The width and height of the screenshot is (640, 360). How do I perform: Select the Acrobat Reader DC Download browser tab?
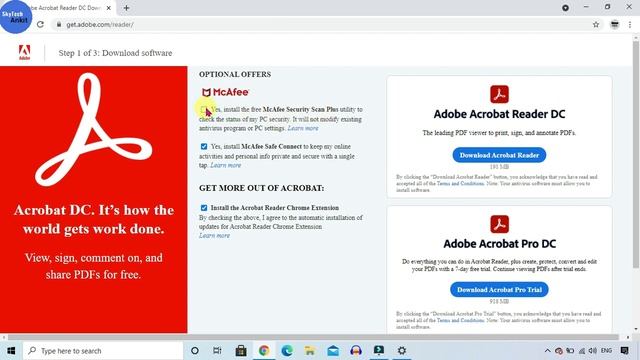tap(65, 8)
